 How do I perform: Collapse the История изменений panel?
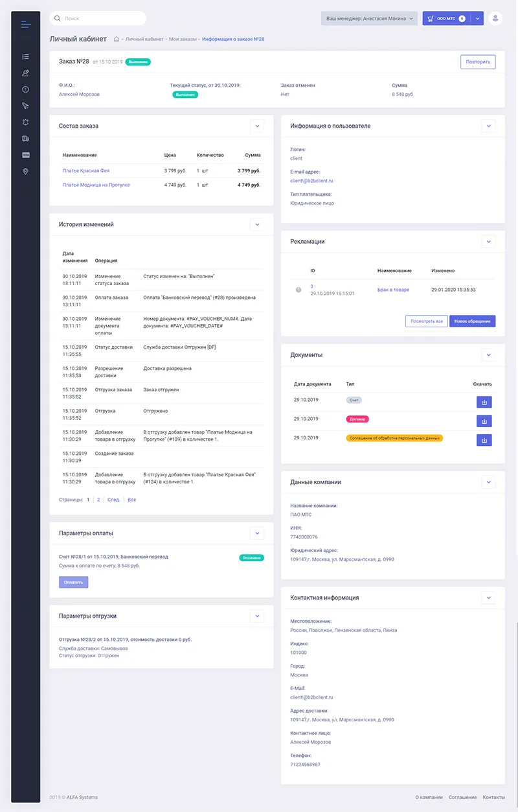tap(257, 224)
